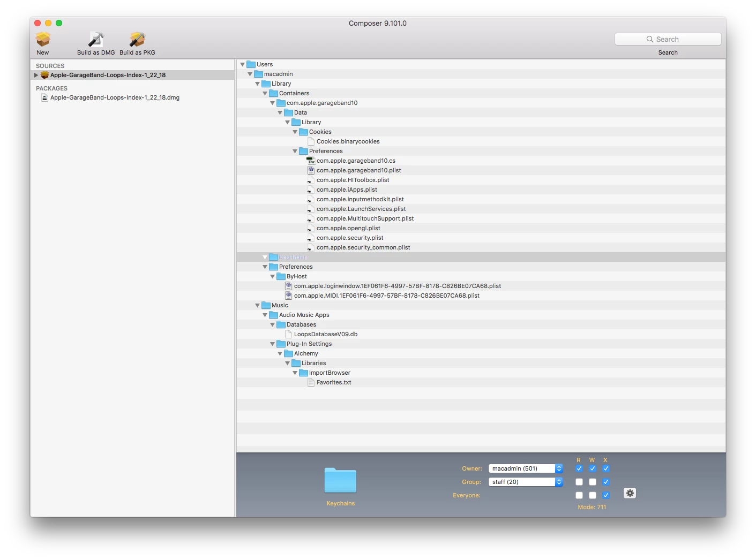Toggle Owner read permission checkbox
Image resolution: width=756 pixels, height=560 pixels.
[579, 468]
